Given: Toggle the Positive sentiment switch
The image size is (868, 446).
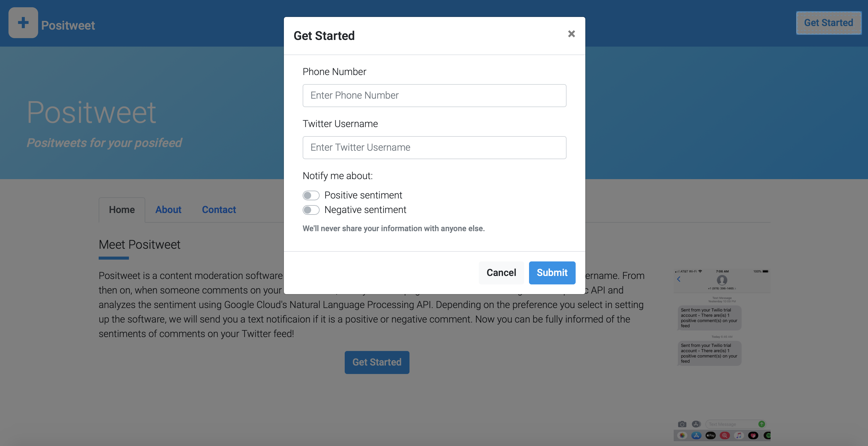Looking at the screenshot, I should (x=311, y=195).
